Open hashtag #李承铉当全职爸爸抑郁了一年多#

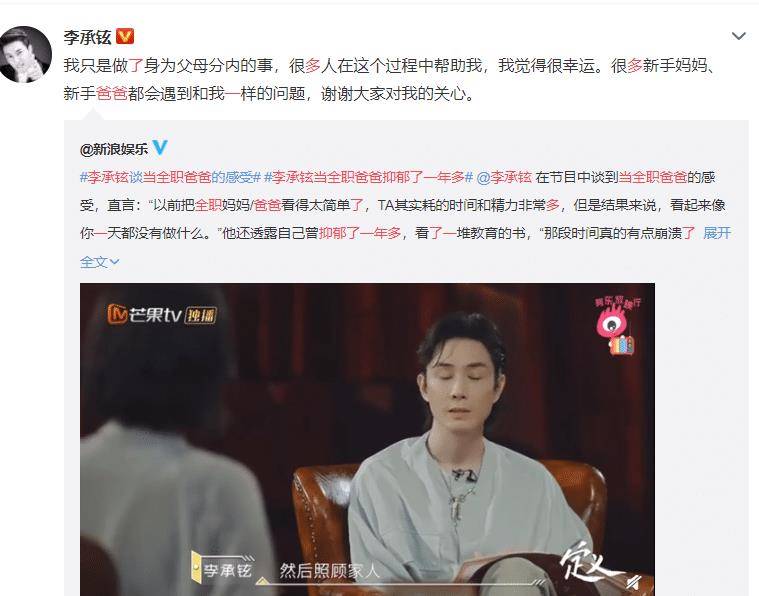coord(368,177)
